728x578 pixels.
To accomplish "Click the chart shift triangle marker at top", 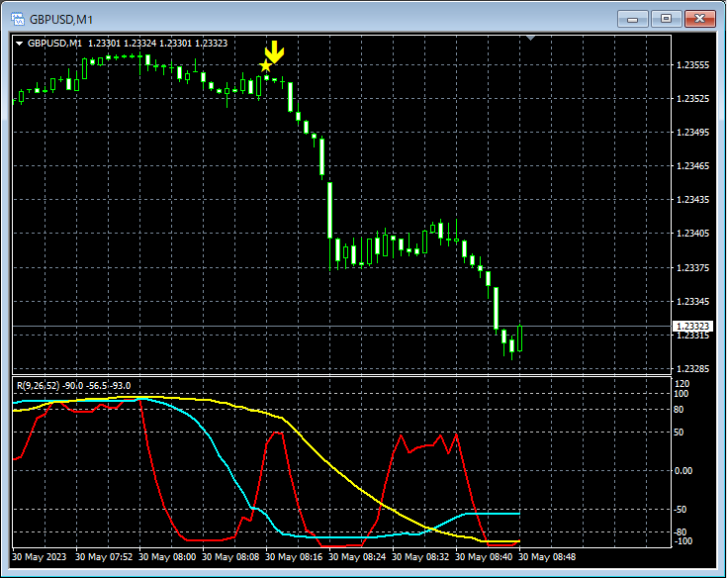I will tap(531, 38).
